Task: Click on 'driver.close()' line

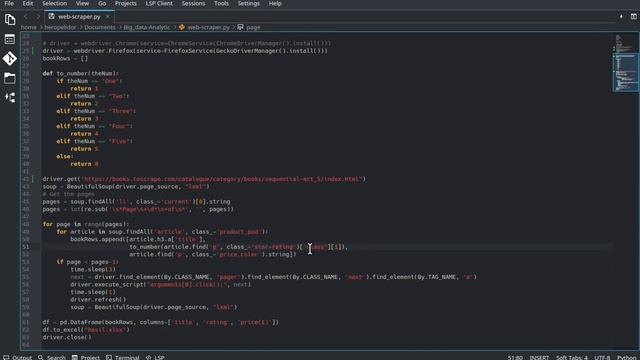Action: click(x=67, y=337)
